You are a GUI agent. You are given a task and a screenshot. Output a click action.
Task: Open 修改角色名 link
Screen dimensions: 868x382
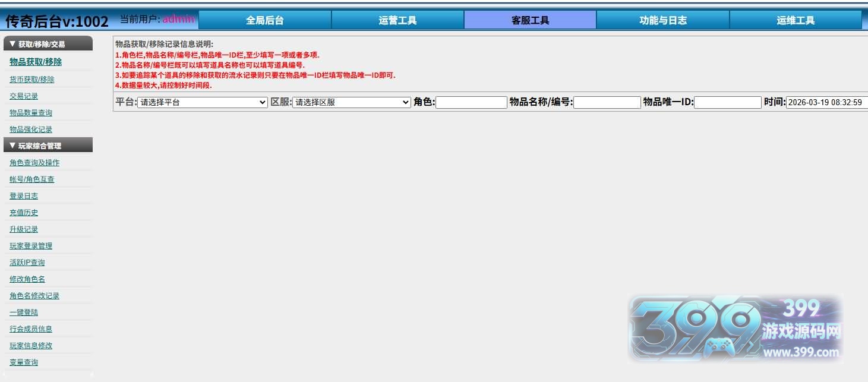coord(27,279)
